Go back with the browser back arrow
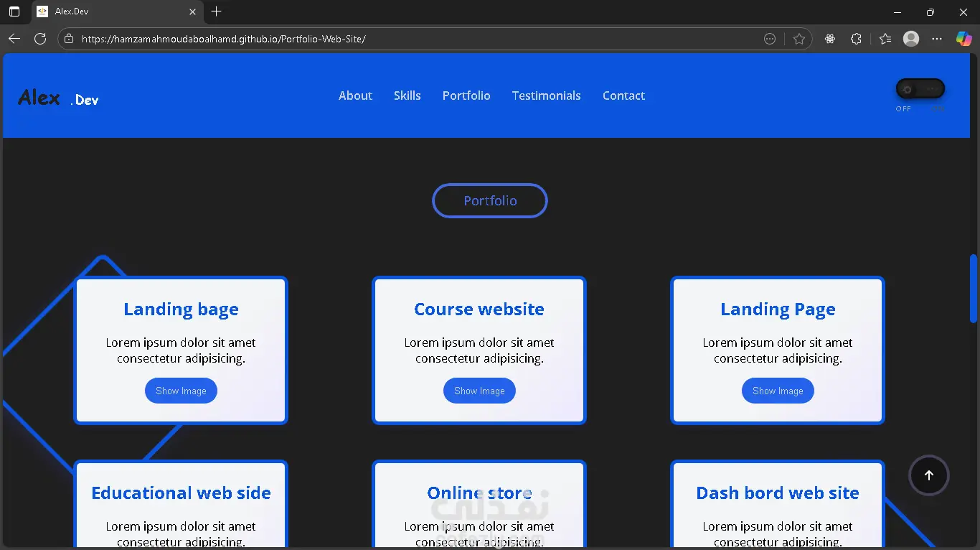This screenshot has width=980, height=550. 14,39
